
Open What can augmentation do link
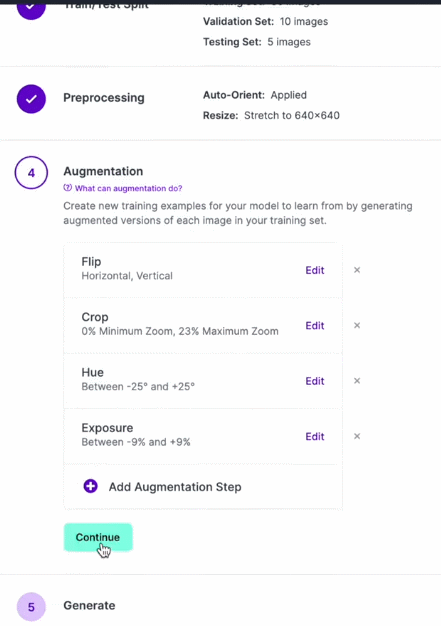pyautogui.click(x=128, y=188)
